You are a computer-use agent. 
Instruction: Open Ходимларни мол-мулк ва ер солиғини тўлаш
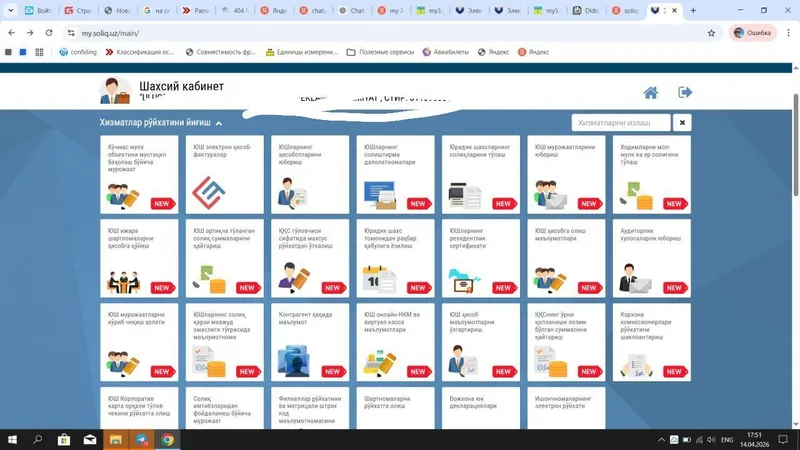point(652,174)
